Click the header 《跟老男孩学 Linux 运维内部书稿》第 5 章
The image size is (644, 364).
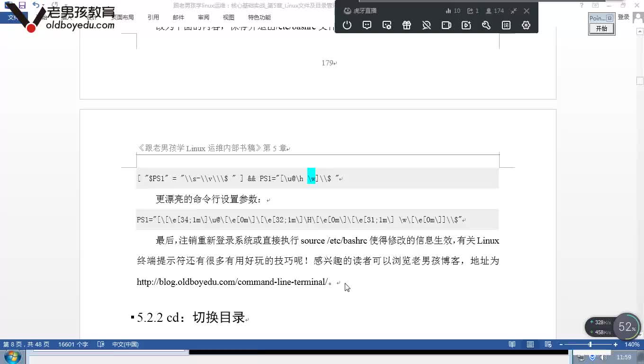(212, 148)
